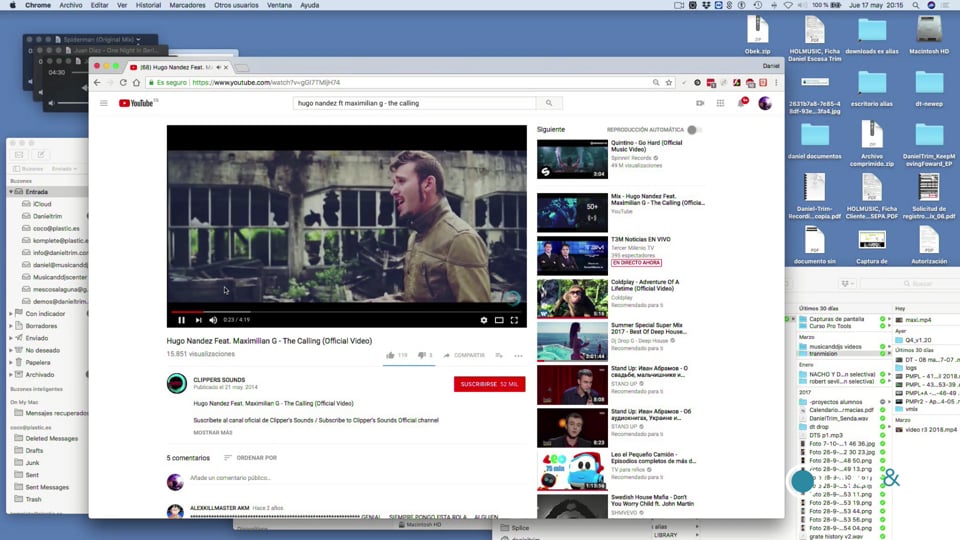Open the YouTube hamburger menu
960x540 pixels.
point(103,103)
